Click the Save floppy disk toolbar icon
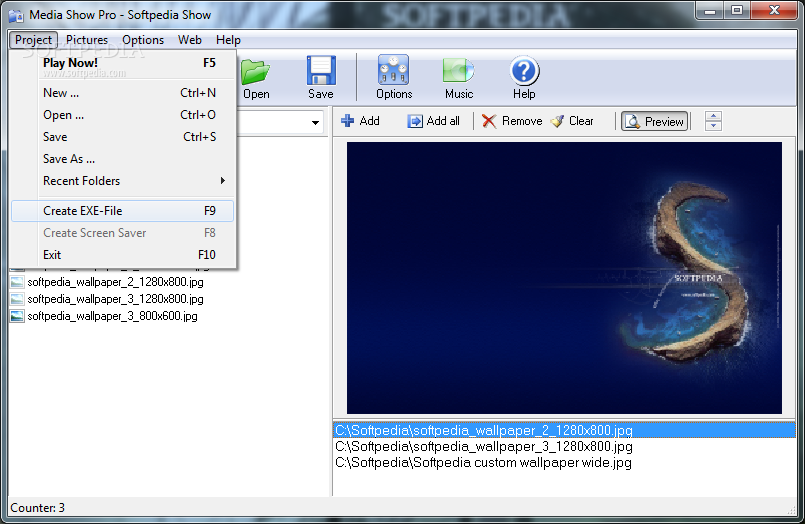Screen dimensions: 805x524 click(321, 70)
